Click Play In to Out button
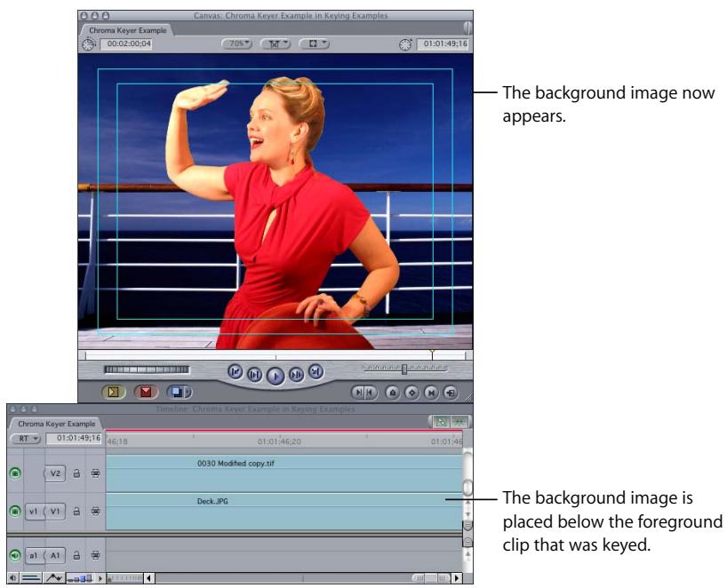 point(254,374)
